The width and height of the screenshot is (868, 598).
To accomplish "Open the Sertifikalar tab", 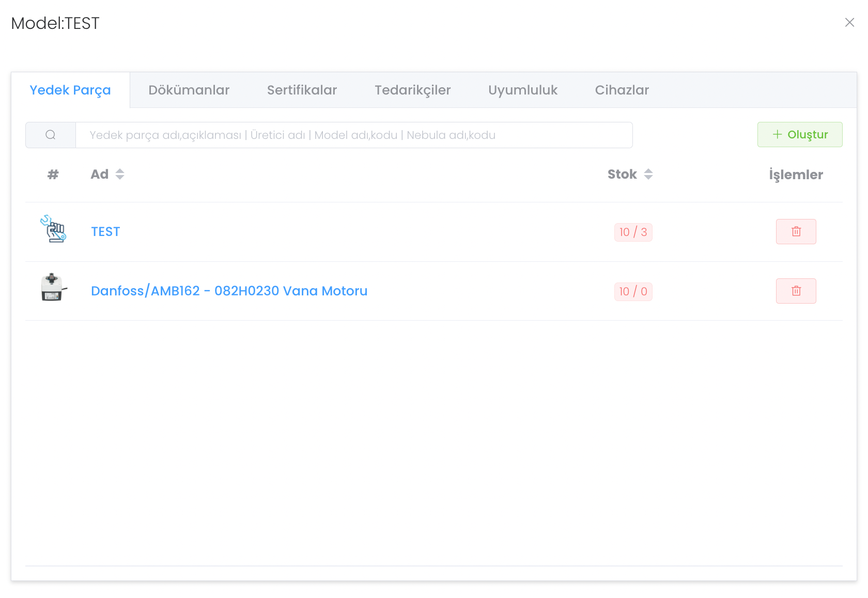I will 302,90.
